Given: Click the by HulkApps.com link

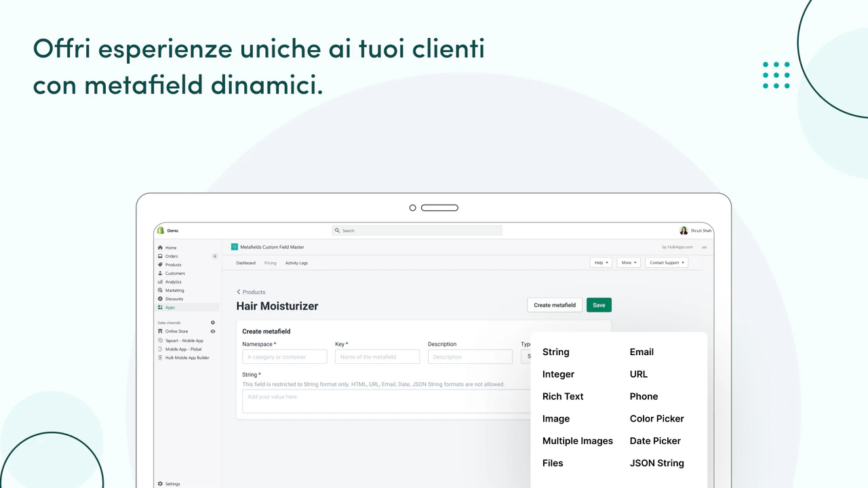Looking at the screenshot, I should (677, 247).
